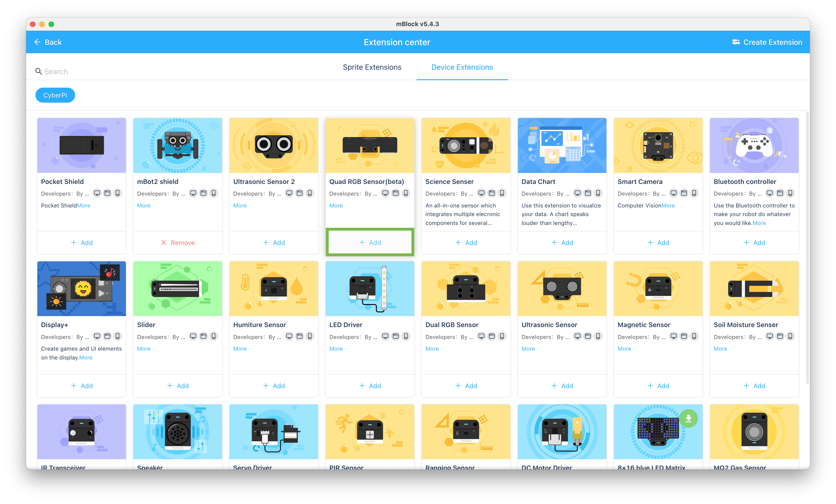
Task: Click the Data Chart thumbnail image
Action: pos(562,145)
